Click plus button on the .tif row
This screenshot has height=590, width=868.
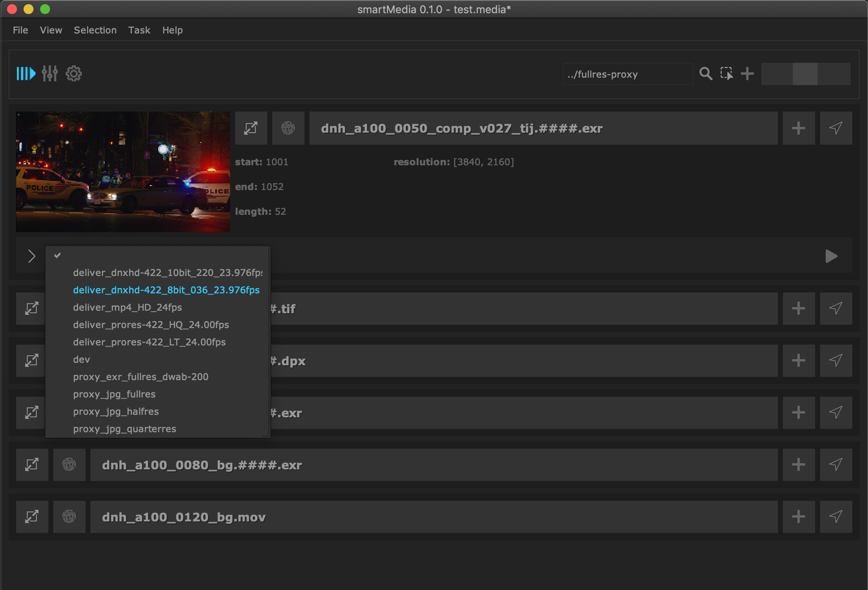(798, 308)
